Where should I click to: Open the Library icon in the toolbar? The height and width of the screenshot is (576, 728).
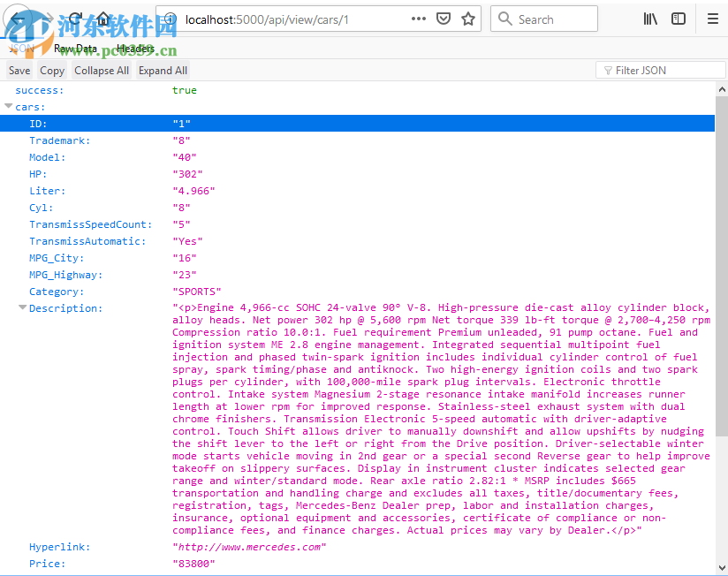[x=650, y=19]
